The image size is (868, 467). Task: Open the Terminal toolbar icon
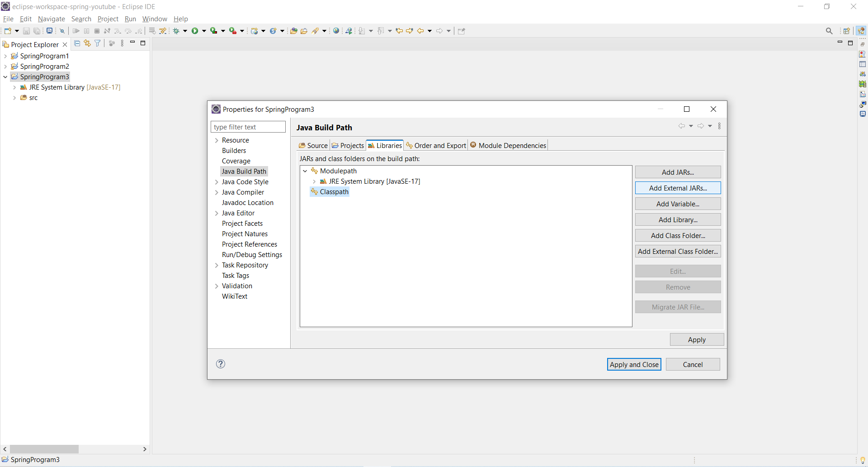pyautogui.click(x=49, y=31)
